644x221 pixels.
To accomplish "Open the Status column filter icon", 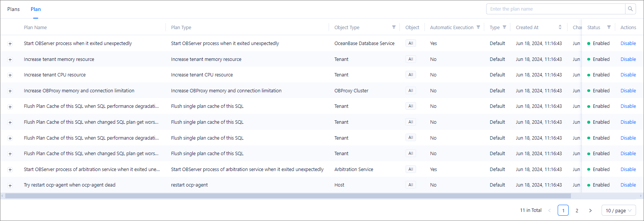I will point(609,27).
